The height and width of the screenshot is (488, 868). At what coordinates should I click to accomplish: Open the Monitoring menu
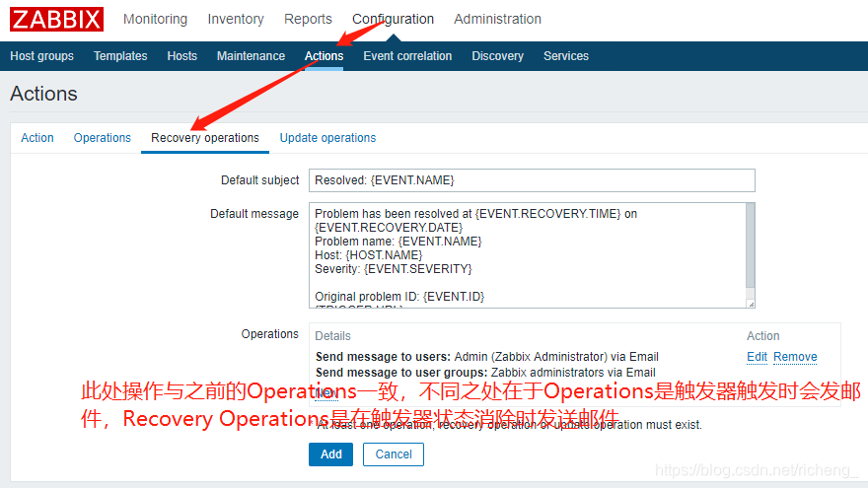point(155,19)
